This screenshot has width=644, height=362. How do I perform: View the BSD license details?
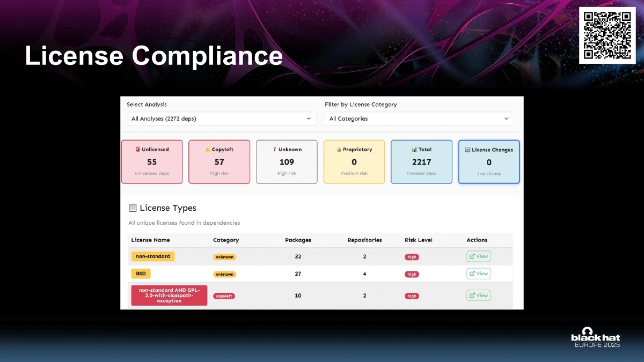coord(478,274)
